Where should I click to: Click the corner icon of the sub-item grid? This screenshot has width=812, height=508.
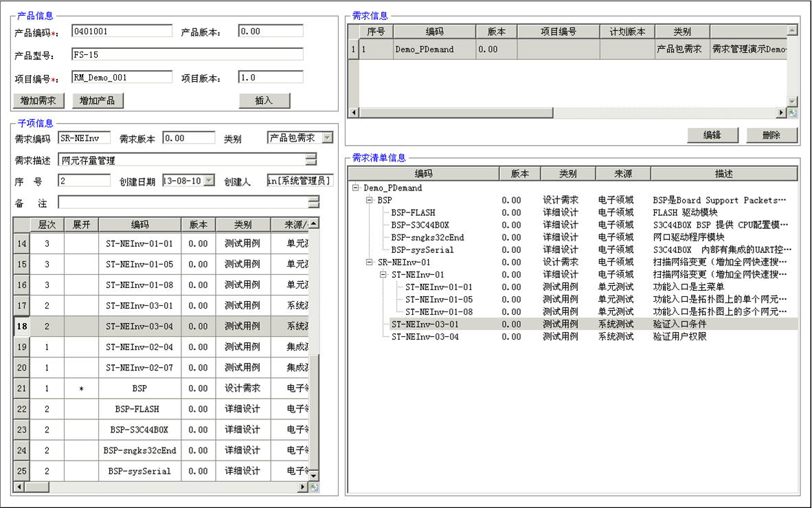pyautogui.click(x=314, y=487)
